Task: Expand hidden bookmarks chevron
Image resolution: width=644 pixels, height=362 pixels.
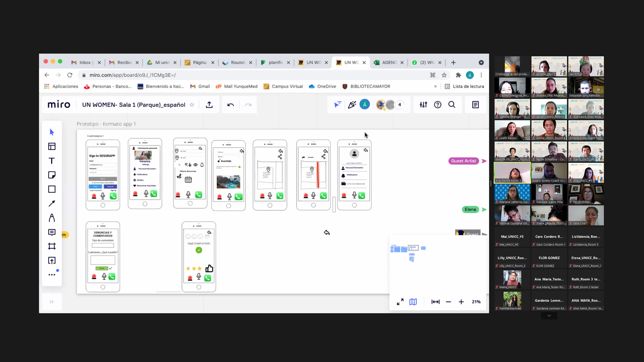Action: coord(435,86)
